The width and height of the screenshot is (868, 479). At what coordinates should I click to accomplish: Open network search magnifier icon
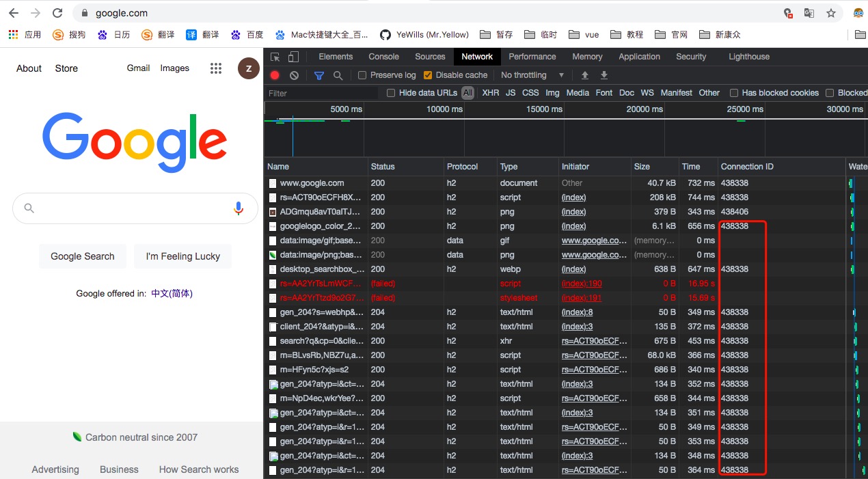338,75
